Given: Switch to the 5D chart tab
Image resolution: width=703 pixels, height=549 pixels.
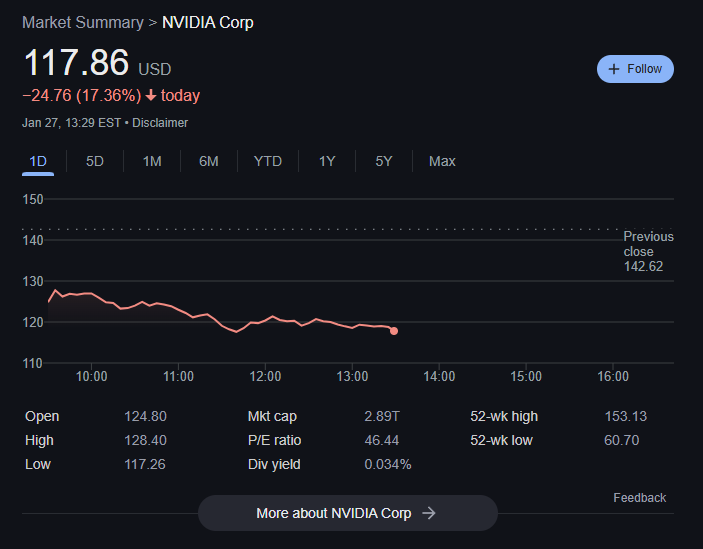Looking at the screenshot, I should (95, 161).
